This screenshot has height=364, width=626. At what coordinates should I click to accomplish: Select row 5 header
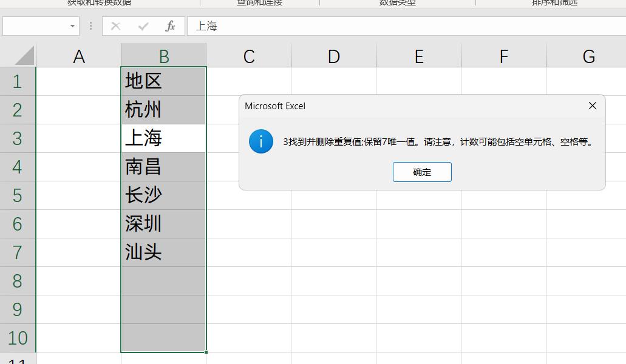pyautogui.click(x=18, y=195)
